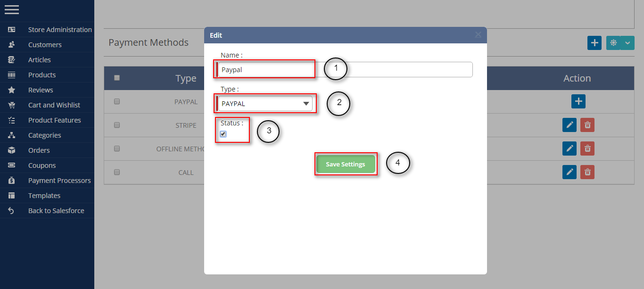Open the Type dropdown showing PAYPAL
The image size is (644, 289).
click(265, 104)
